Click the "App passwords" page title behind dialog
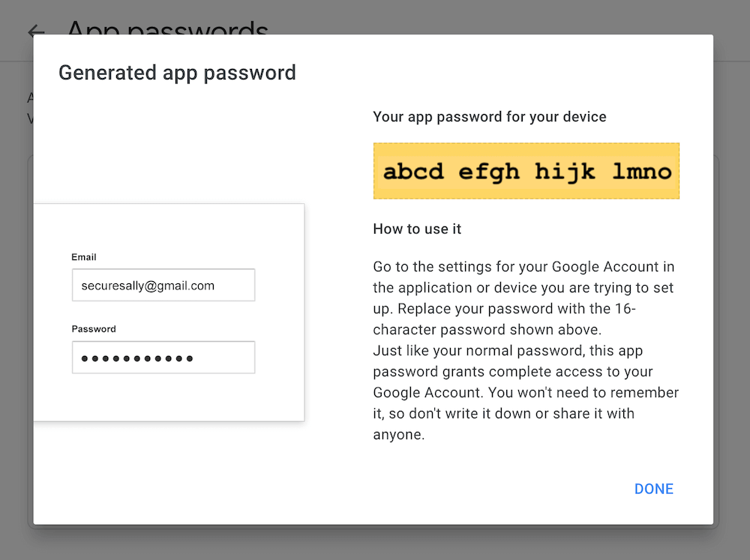This screenshot has width=750, height=560. (x=167, y=29)
